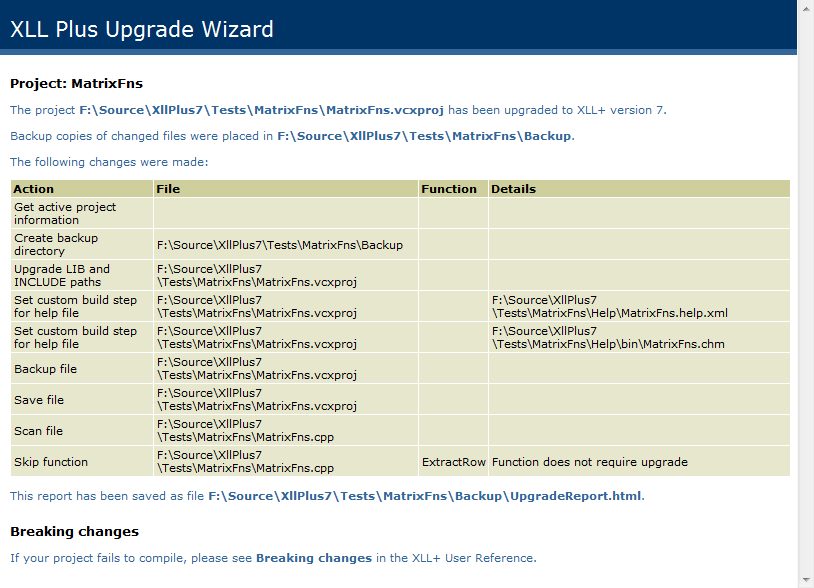Click the Details column header
The width and height of the screenshot is (814, 588).
513,189
